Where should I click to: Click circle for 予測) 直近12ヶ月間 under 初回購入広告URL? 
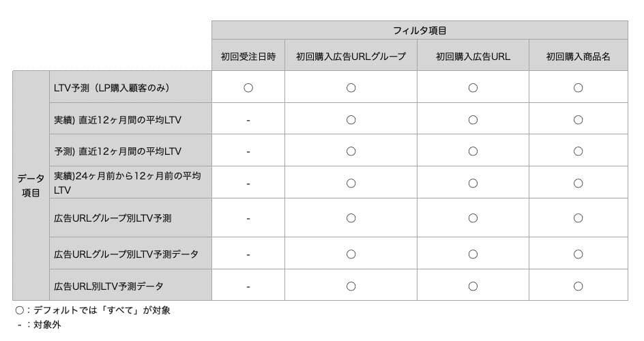(473, 151)
